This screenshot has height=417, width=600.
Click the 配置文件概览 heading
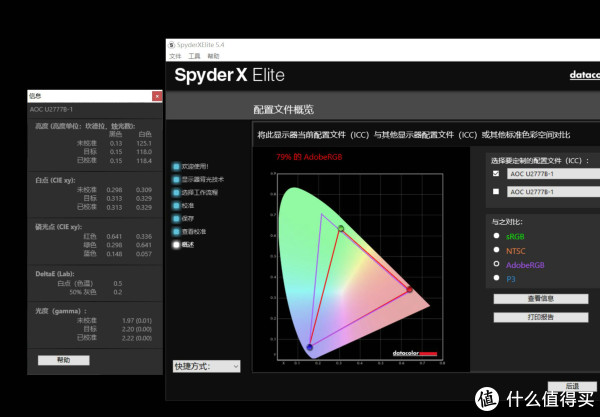point(284,110)
